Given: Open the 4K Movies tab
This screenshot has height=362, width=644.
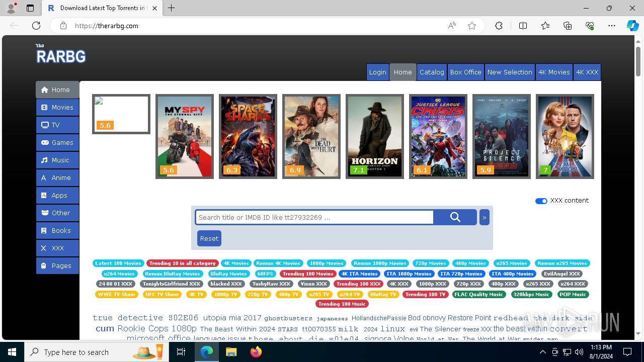Looking at the screenshot, I should 554,72.
